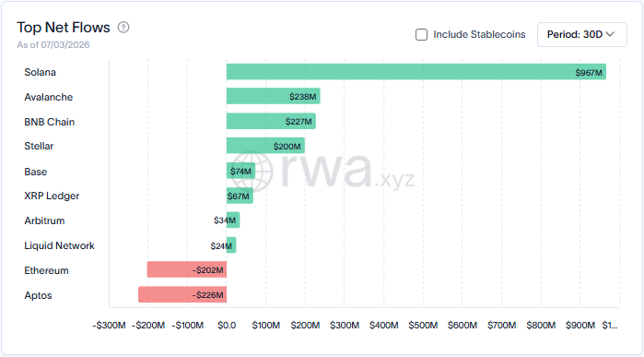Click the Aptos chain label
Screen dimensions: 644x357
(38, 295)
